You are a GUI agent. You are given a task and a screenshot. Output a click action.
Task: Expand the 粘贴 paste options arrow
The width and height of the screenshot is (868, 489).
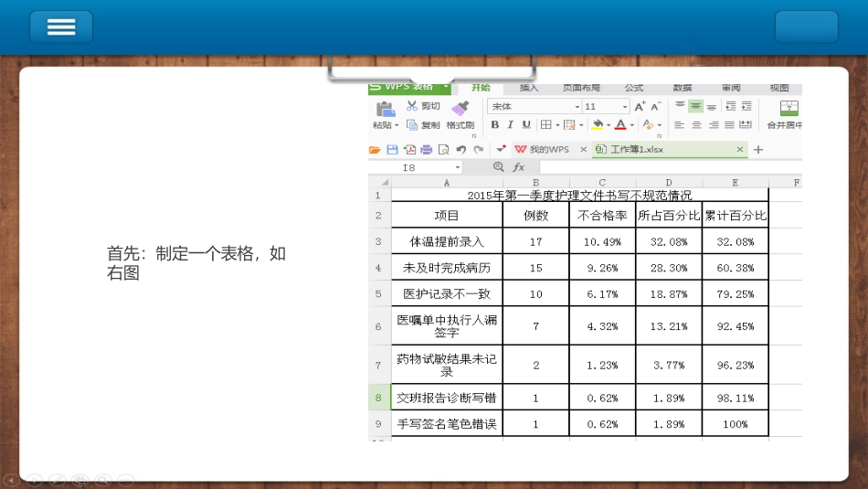pos(397,126)
